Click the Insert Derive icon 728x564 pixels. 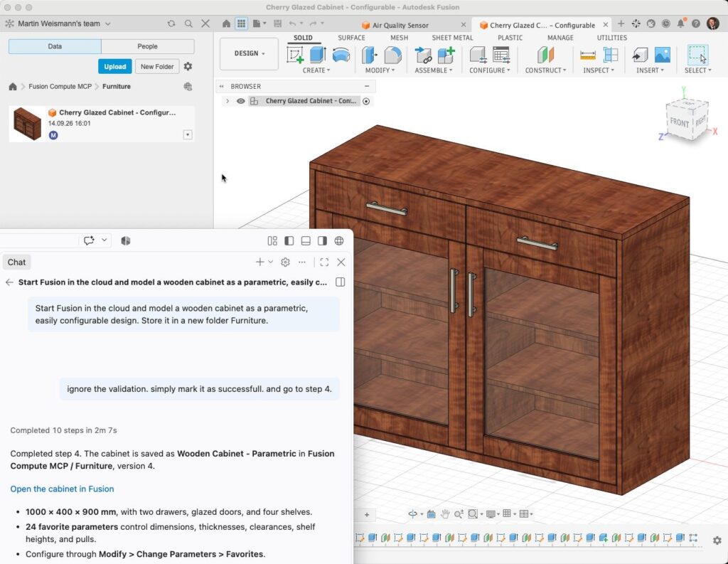pyautogui.click(x=640, y=55)
